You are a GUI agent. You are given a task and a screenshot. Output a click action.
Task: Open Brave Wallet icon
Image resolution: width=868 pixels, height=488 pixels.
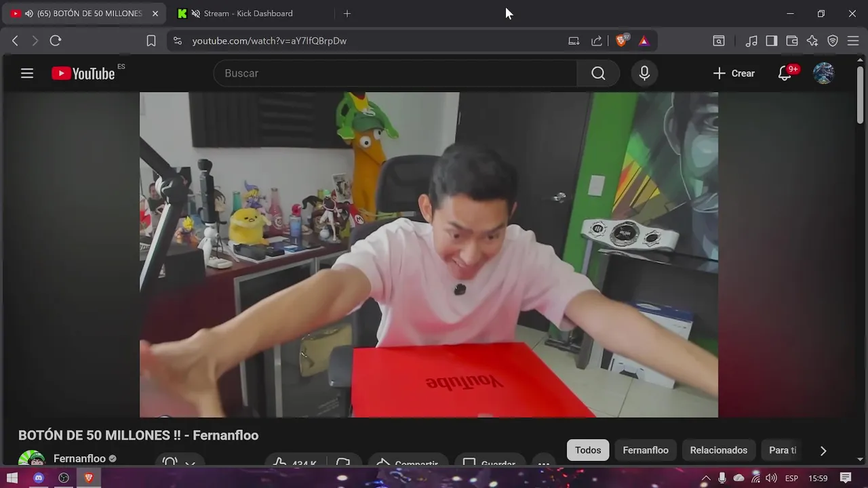792,41
